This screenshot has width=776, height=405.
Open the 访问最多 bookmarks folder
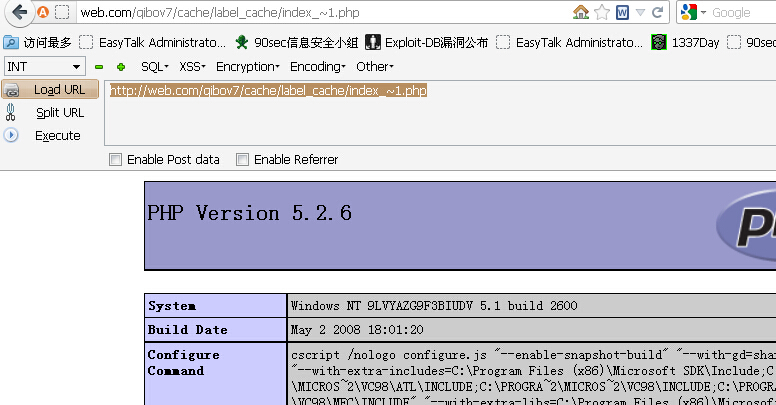point(38,43)
